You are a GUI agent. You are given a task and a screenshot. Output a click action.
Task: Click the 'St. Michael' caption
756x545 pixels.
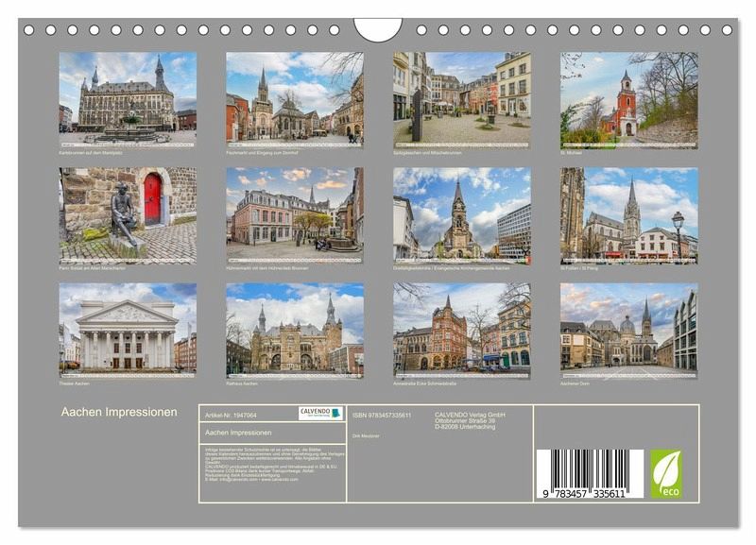[572, 153]
